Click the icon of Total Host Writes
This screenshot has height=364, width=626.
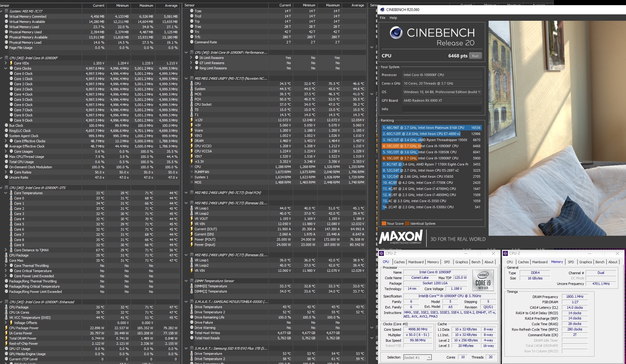pyautogui.click(x=192, y=333)
